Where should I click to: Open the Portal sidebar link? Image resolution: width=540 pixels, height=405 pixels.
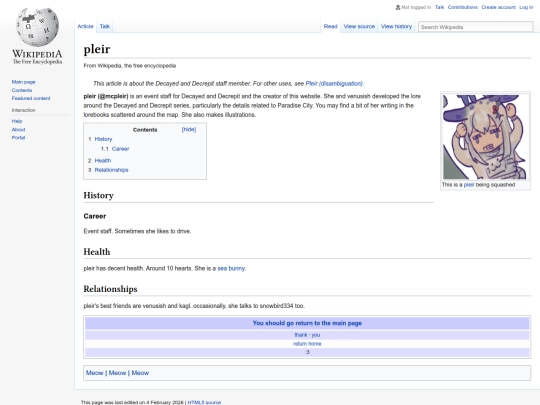coord(18,138)
